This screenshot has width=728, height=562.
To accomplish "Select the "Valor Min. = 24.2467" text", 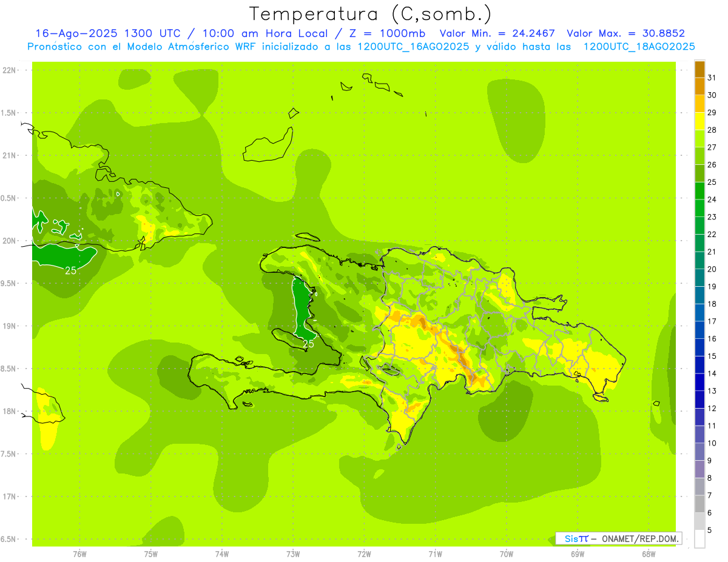I will tap(497, 33).
